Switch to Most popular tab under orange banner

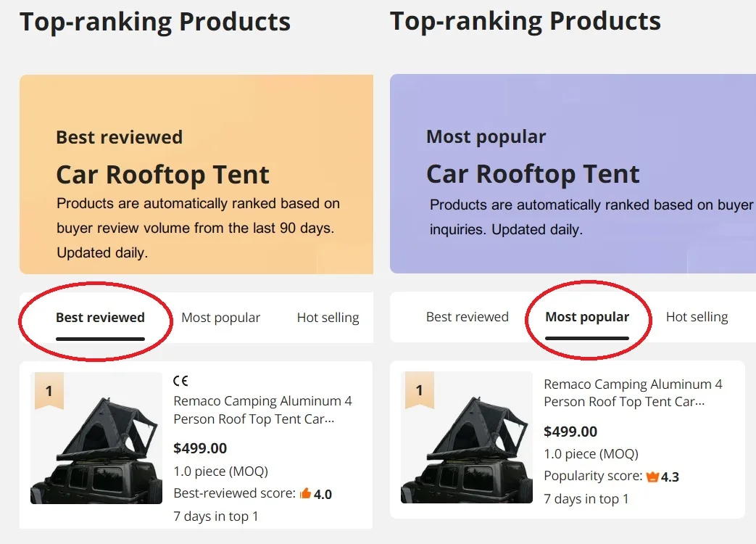220,318
